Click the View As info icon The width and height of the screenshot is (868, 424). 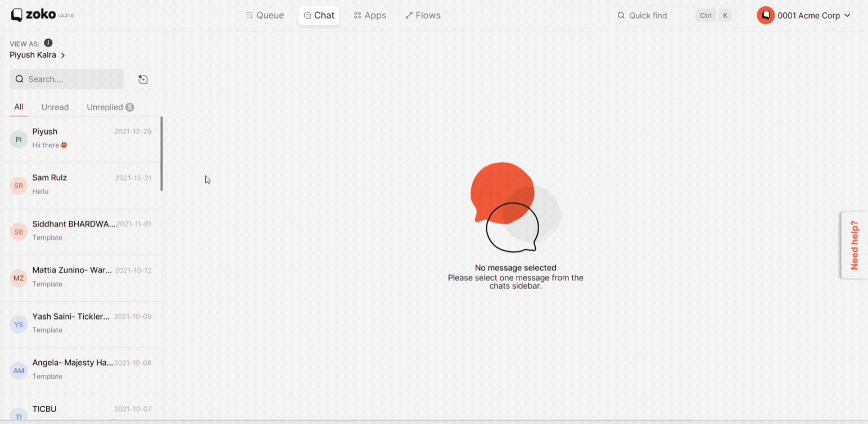coord(48,43)
